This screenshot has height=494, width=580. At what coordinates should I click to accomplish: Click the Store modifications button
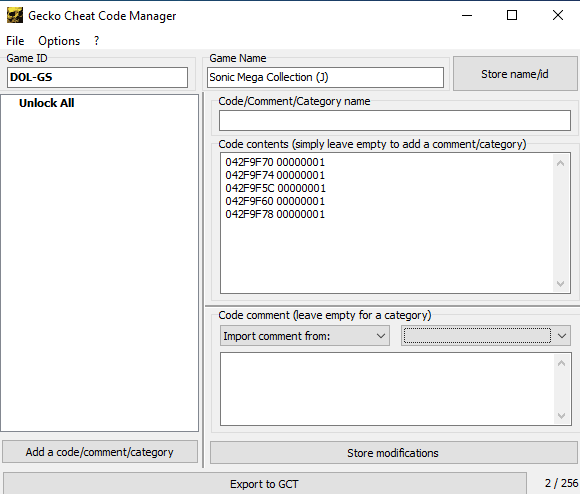tap(394, 453)
